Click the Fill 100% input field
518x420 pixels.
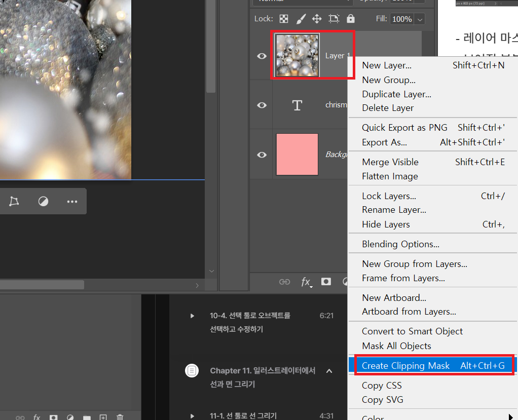tap(402, 19)
